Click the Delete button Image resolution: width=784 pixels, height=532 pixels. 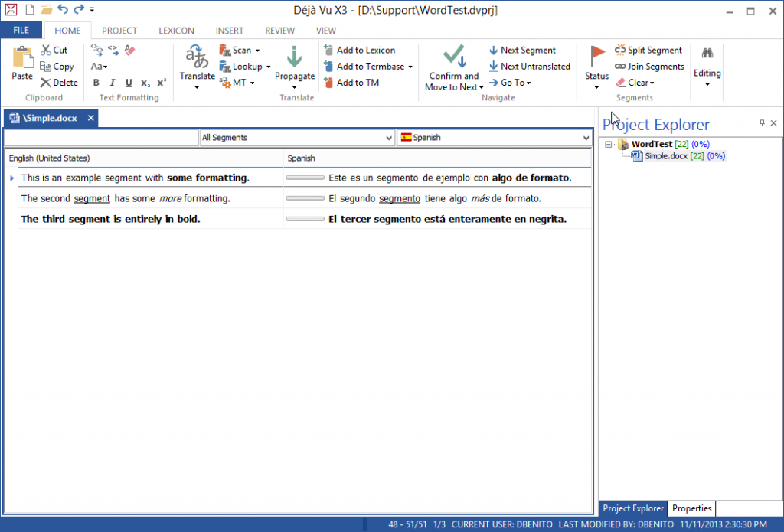point(59,83)
